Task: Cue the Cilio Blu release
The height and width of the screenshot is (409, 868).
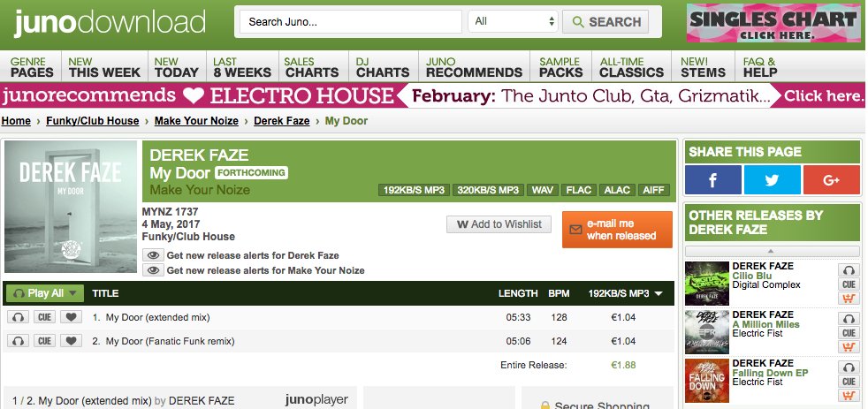Action: point(849,284)
